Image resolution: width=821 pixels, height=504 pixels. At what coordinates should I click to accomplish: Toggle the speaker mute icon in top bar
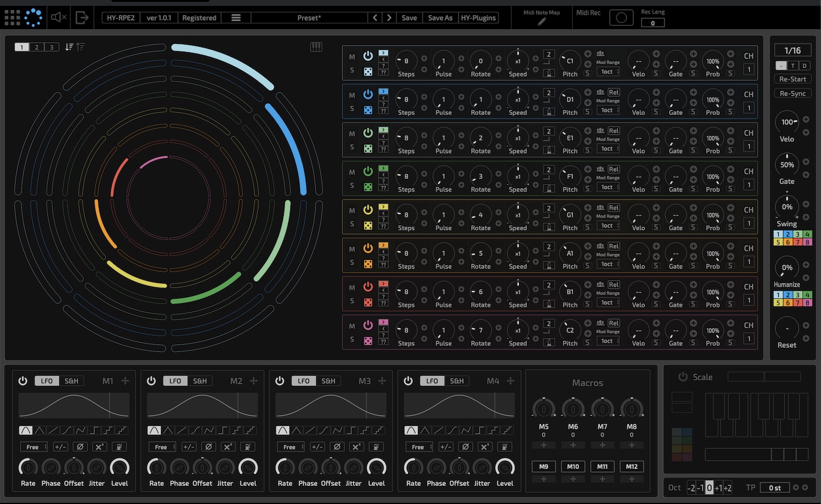pyautogui.click(x=59, y=18)
